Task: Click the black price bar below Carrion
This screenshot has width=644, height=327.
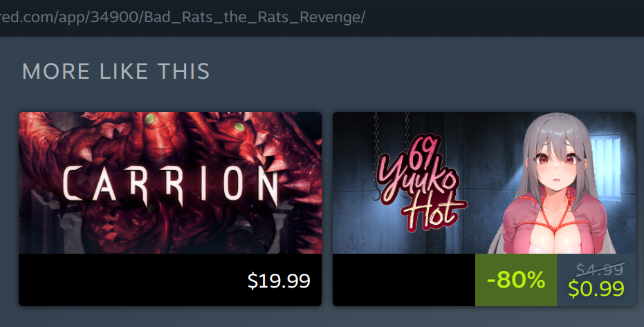Action: coord(170,280)
